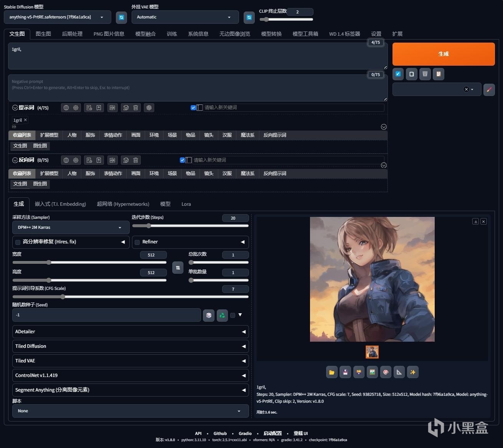Open the 嵌入式 (T.I. Embedding) tab

pos(60,204)
